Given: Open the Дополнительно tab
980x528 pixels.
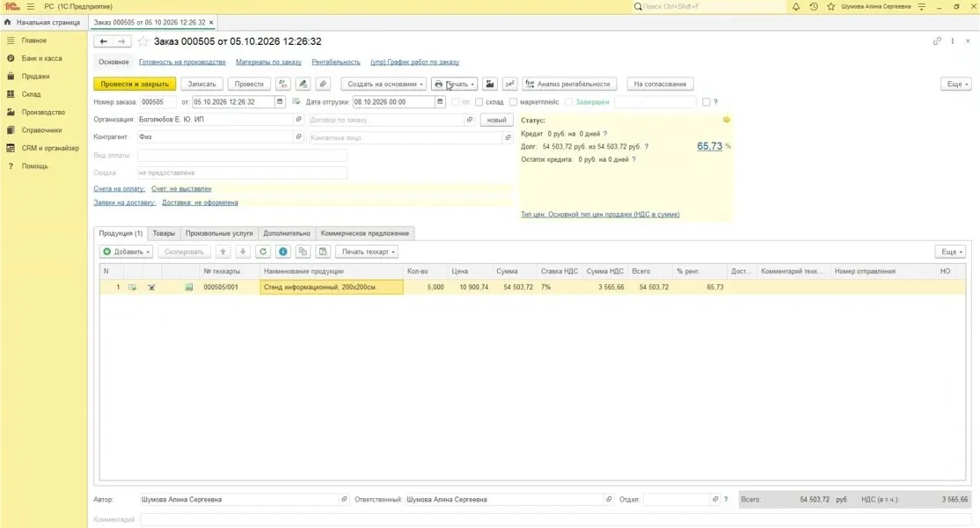Looking at the screenshot, I should pos(286,233).
